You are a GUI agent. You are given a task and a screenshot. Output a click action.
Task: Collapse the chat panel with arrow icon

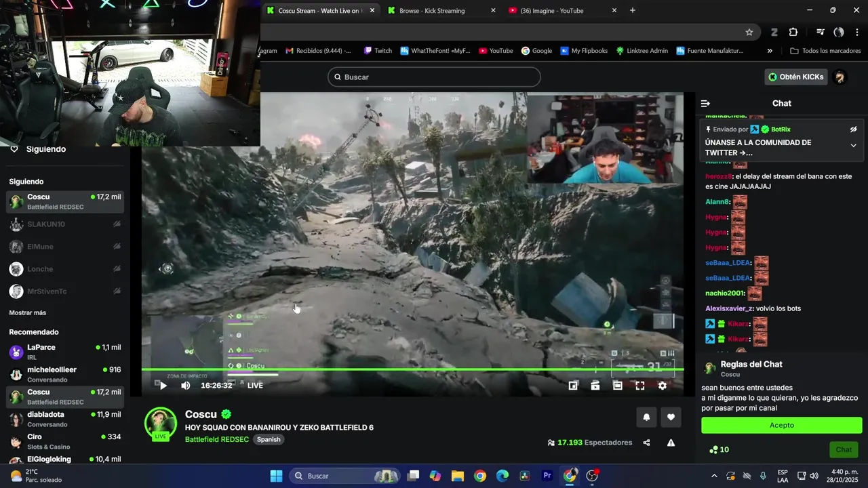[705, 103]
